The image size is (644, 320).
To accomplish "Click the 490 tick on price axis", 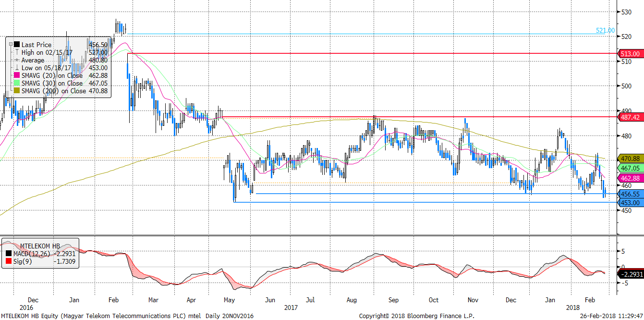I will [626, 111].
